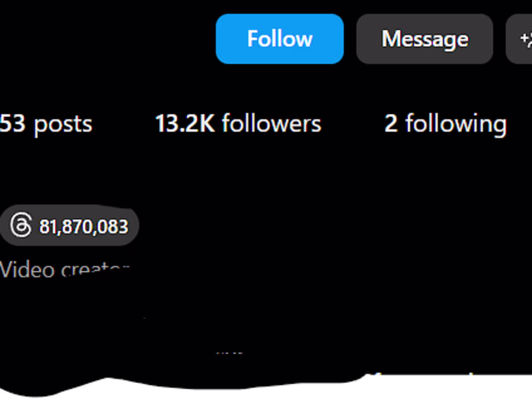Click the Video creator category label

64,269
